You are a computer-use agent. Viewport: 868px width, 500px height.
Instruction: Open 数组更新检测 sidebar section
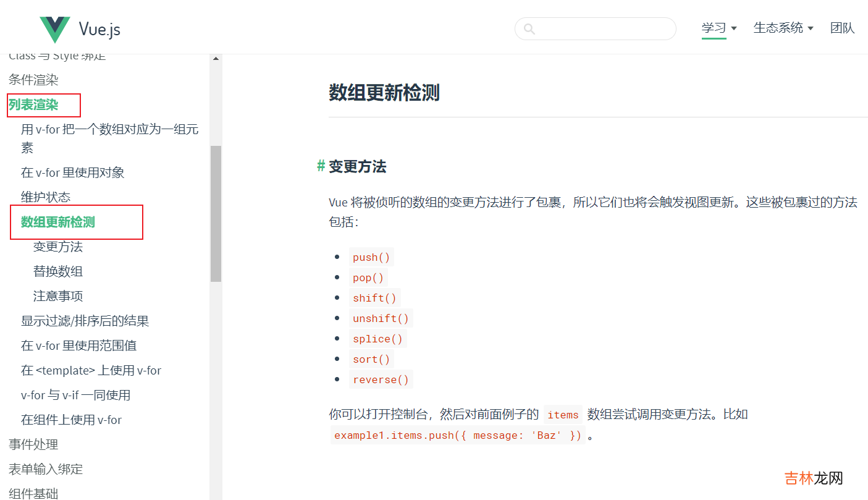click(58, 222)
